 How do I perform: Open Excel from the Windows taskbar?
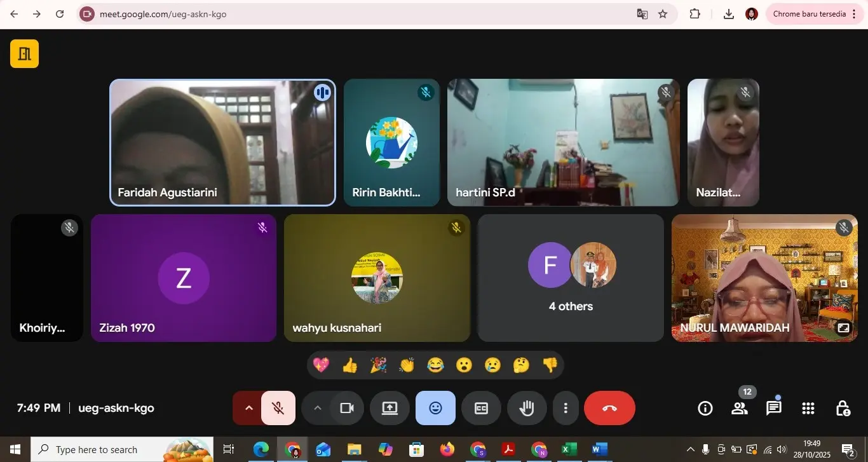click(569, 449)
